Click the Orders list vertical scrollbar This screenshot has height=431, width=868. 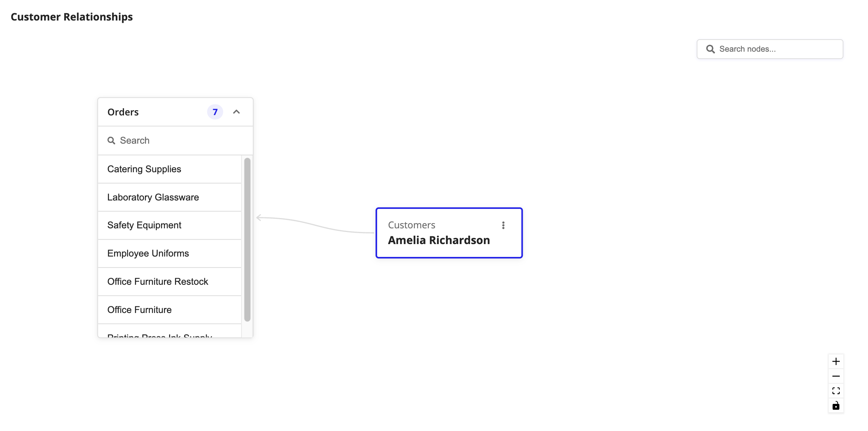tap(247, 240)
